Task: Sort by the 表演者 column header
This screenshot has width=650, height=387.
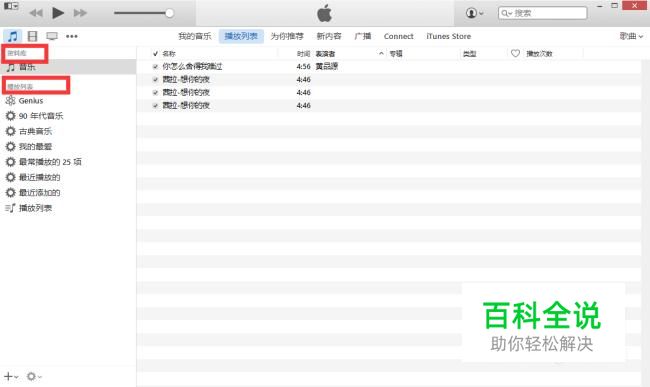Action: pos(325,53)
